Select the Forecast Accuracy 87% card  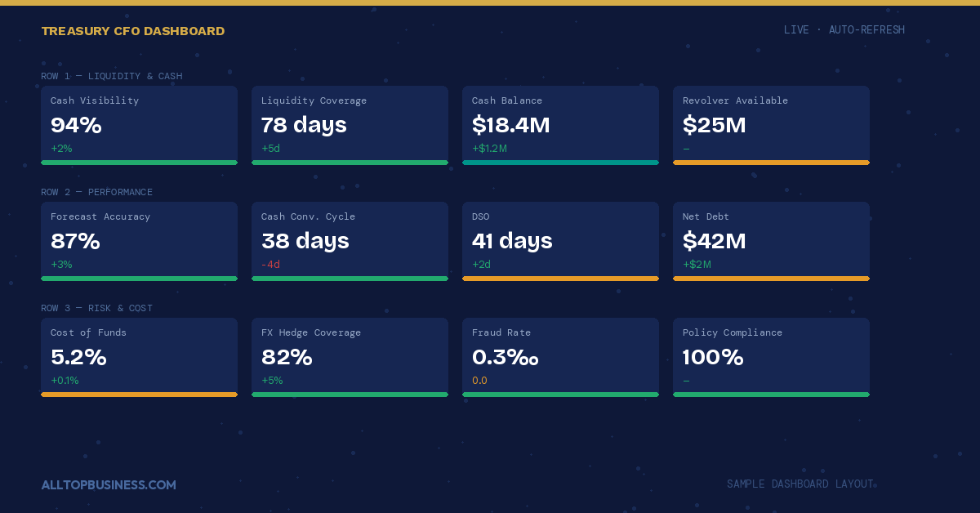[x=139, y=241]
